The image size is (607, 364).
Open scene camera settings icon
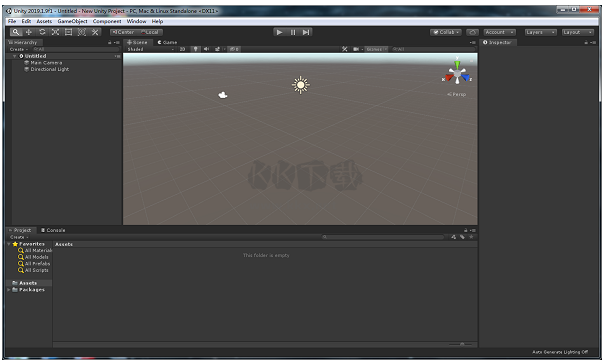coord(356,49)
